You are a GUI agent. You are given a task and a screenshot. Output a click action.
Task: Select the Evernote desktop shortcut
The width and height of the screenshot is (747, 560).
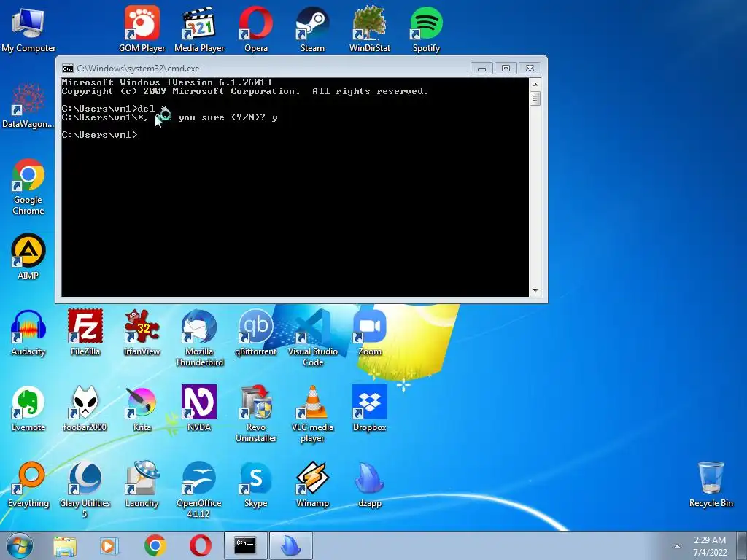28,409
